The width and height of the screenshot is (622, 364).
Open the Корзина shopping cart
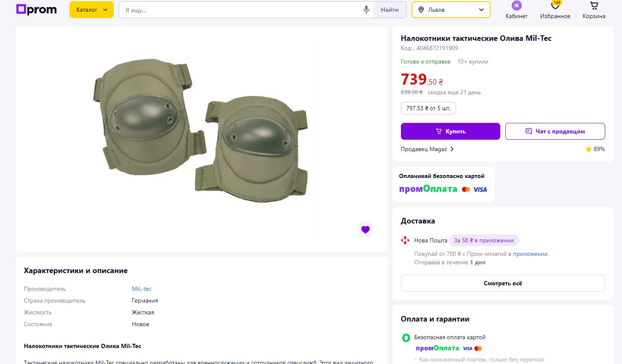tap(594, 11)
